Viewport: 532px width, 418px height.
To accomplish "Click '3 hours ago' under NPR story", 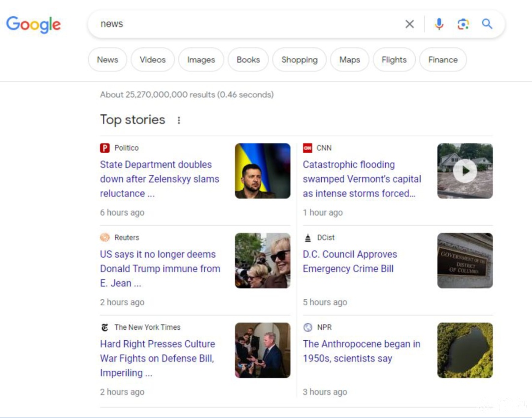I will pos(325,392).
